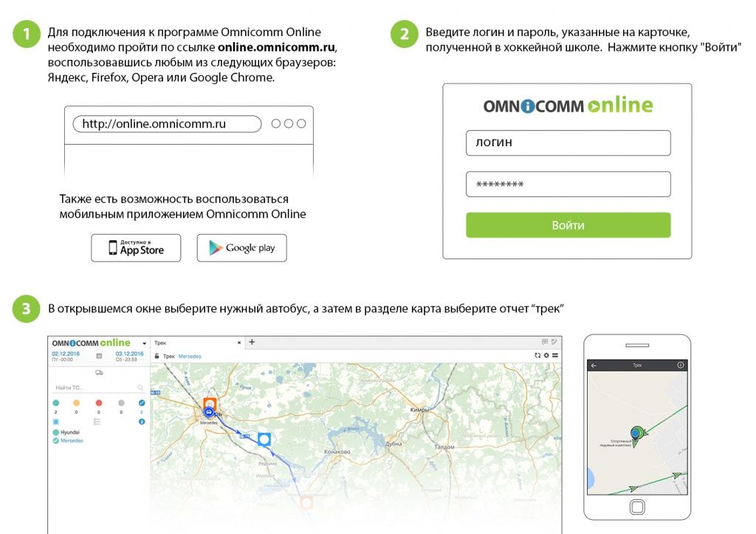Tap the vehicle marker on phone map

coord(637,434)
